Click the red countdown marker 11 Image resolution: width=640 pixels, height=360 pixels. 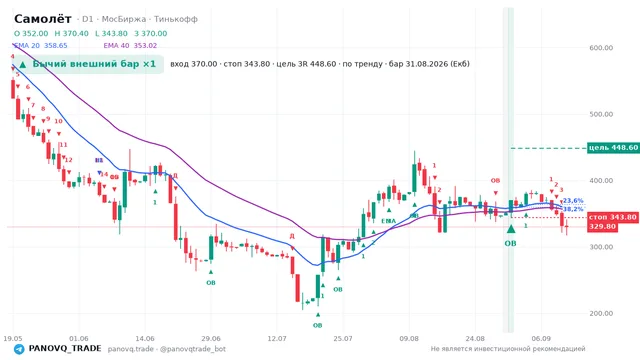[63, 145]
